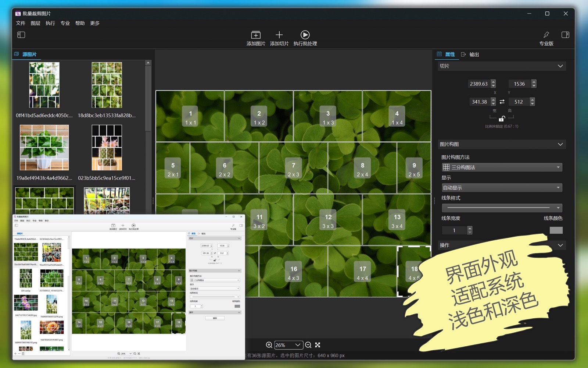Run batch processing (执行批处理) play icon
The image size is (588, 368).
click(305, 35)
